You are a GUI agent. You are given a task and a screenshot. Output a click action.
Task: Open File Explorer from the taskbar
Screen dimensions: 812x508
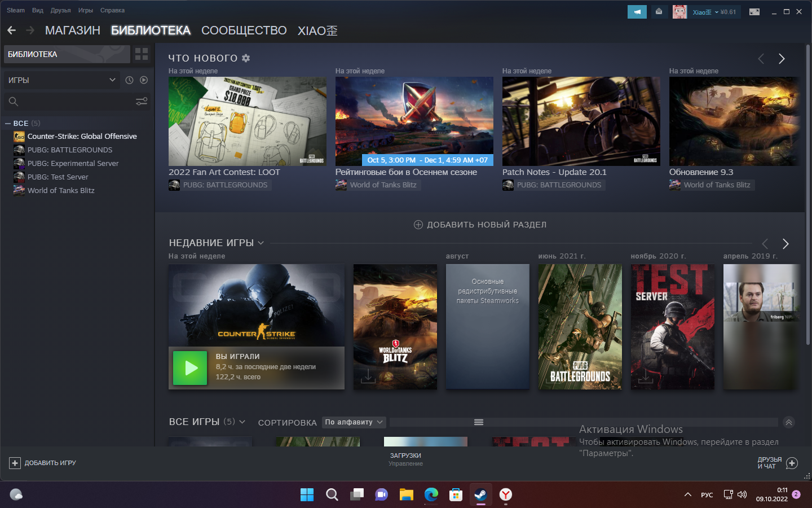407,495
